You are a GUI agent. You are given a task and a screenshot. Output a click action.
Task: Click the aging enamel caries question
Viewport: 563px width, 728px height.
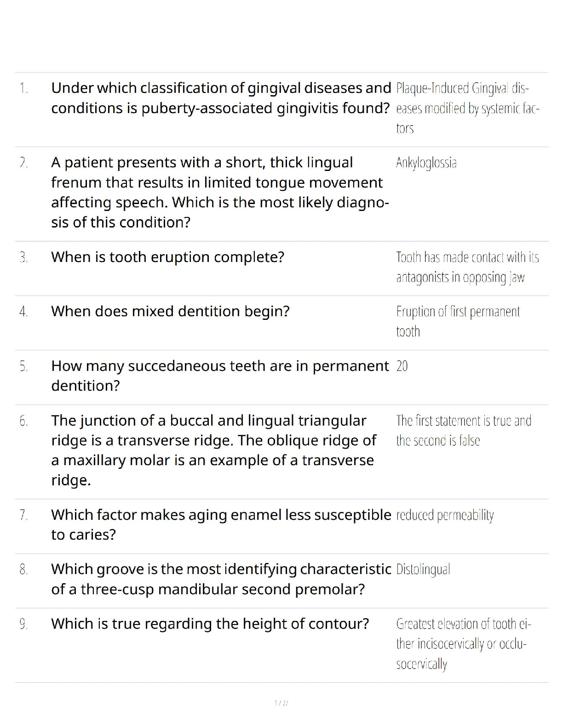[221, 524]
